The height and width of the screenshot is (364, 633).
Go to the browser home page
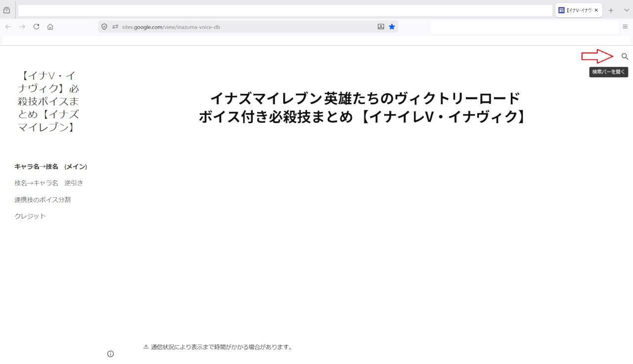click(50, 27)
